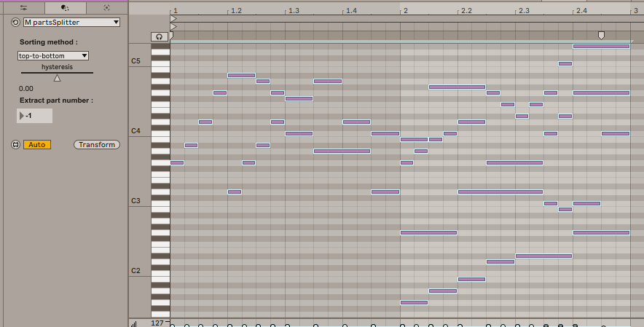Click the C2 label on piano roll
Image resolution: width=644 pixels, height=327 pixels.
(136, 270)
